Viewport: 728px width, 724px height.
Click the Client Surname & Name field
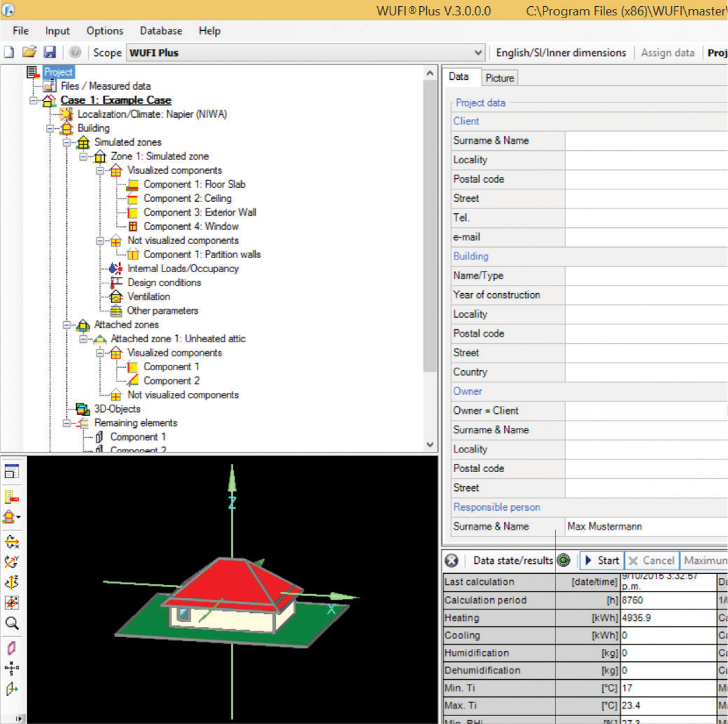646,141
